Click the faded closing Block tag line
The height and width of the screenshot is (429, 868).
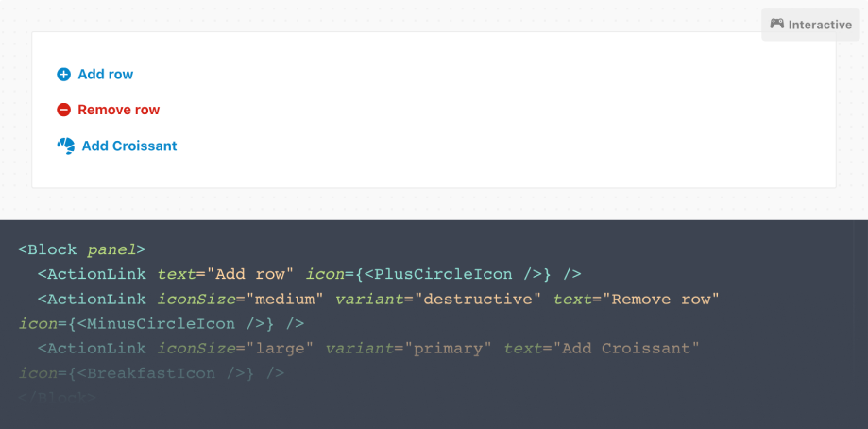(57, 398)
